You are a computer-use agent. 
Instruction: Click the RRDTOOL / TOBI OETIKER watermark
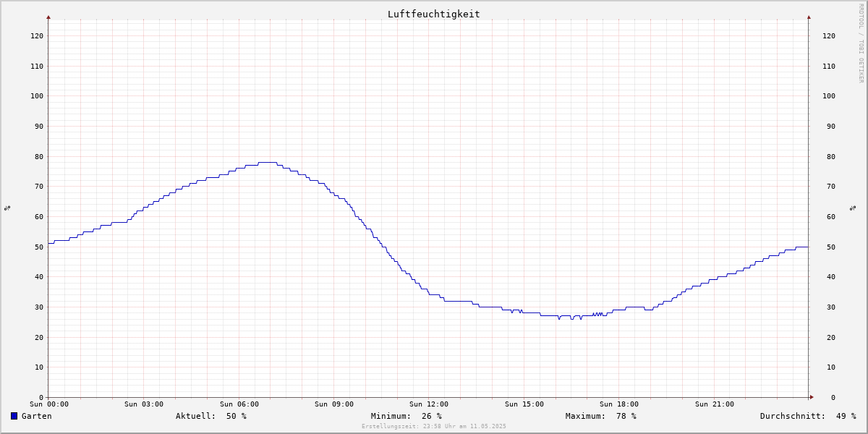pyautogui.click(x=861, y=43)
